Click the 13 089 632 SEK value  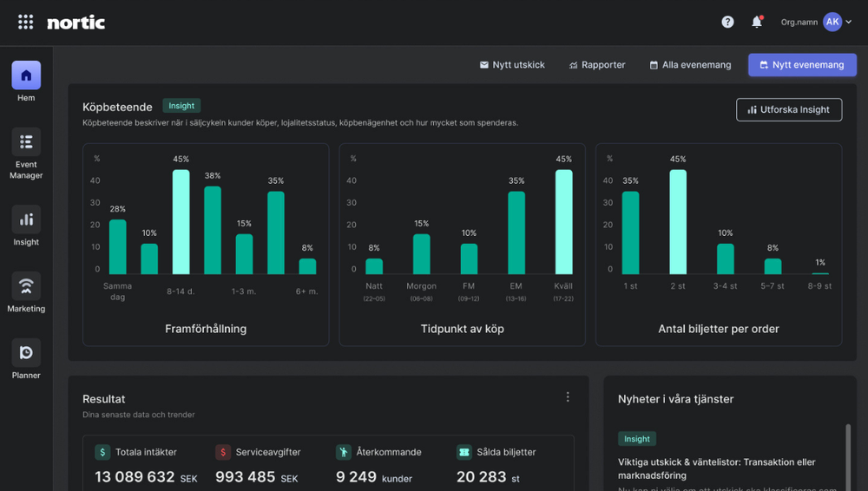146,477
